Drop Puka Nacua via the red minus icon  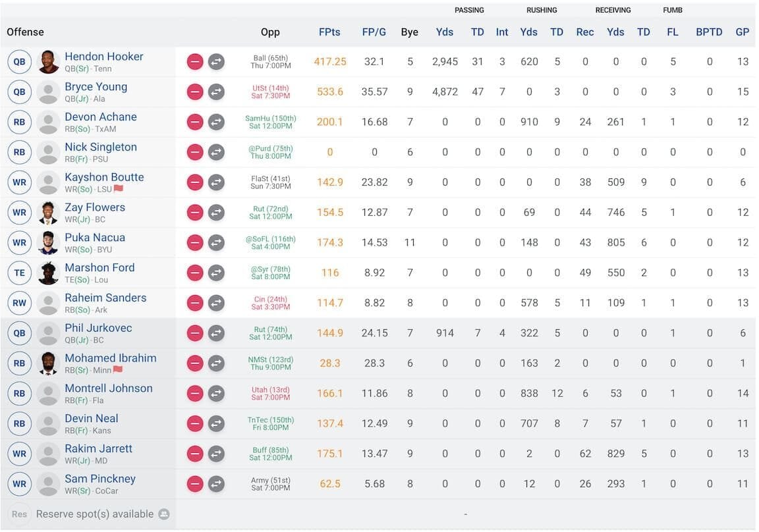(195, 243)
